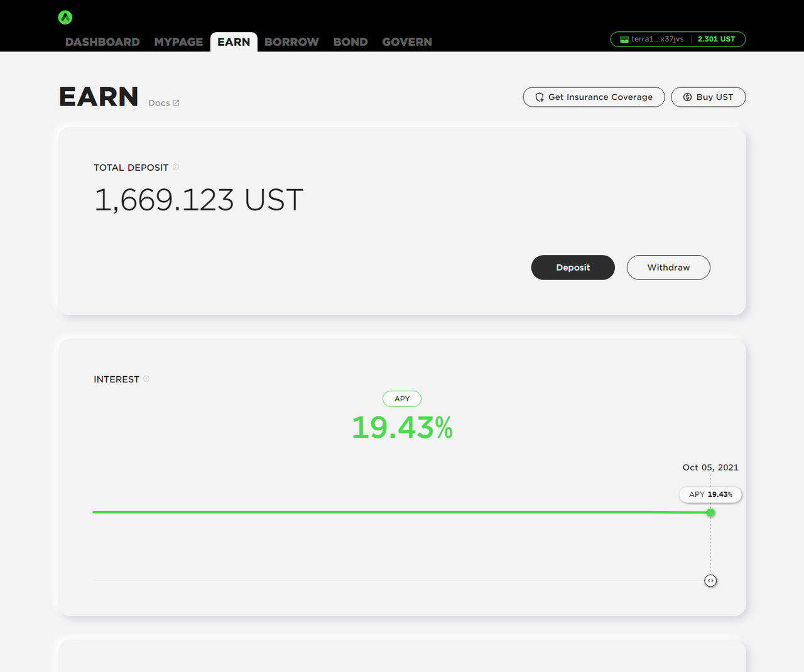Image resolution: width=804 pixels, height=672 pixels.
Task: Click the wallet icon beside terra1 address
Action: click(x=624, y=39)
